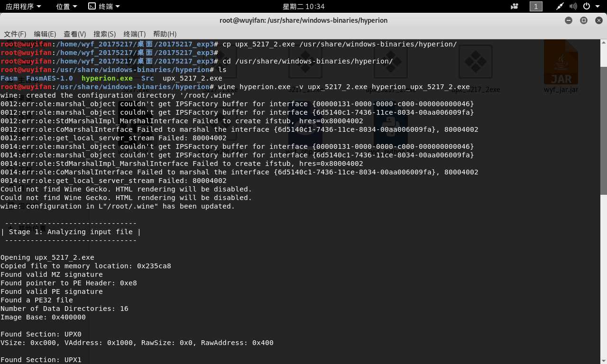
Task: Click upx_5217_2.exe in ls output
Action: (193, 78)
